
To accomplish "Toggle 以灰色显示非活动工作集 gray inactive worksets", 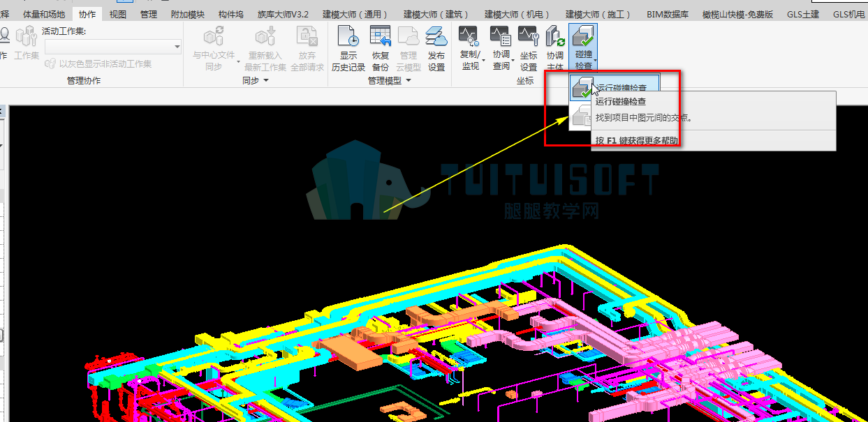I will click(x=98, y=63).
